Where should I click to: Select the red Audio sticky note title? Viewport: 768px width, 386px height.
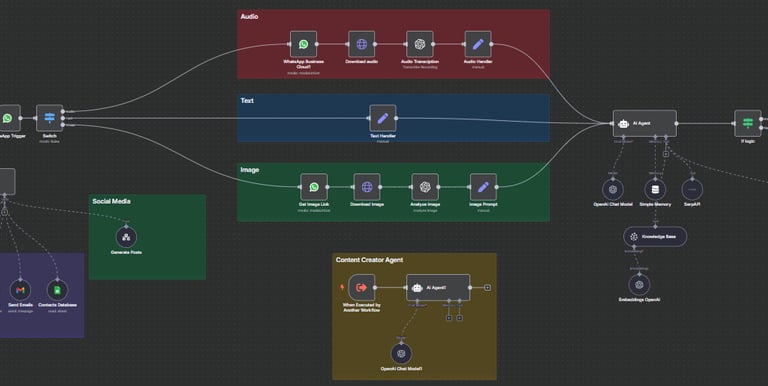click(249, 17)
